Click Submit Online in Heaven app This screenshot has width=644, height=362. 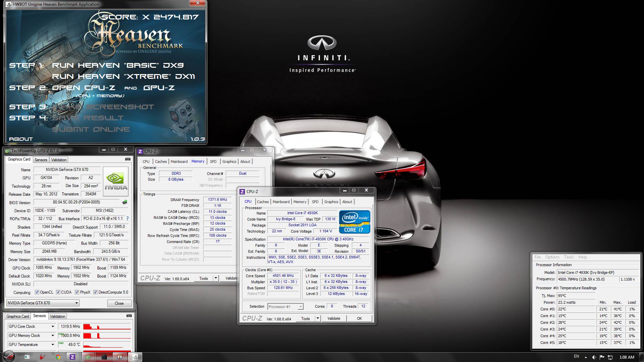point(91,129)
